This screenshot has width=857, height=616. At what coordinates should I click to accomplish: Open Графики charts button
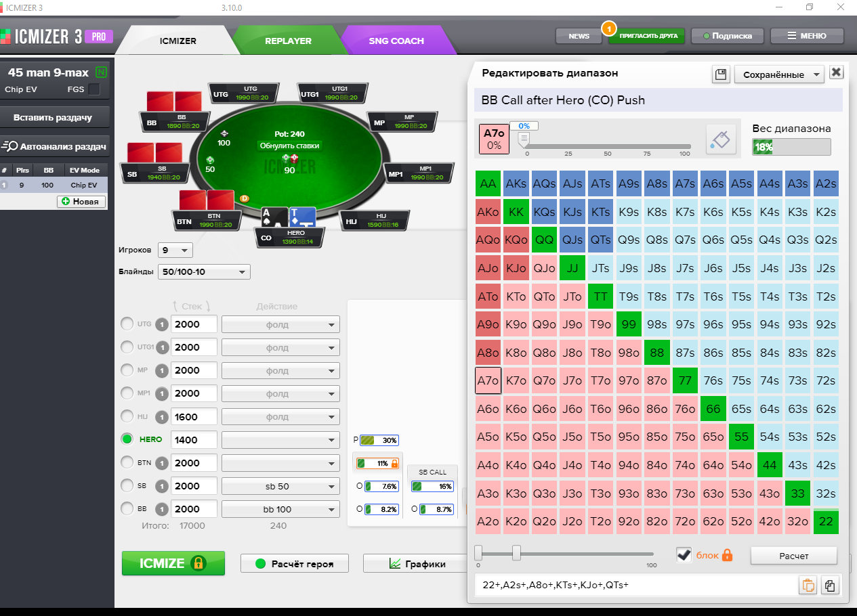[417, 563]
